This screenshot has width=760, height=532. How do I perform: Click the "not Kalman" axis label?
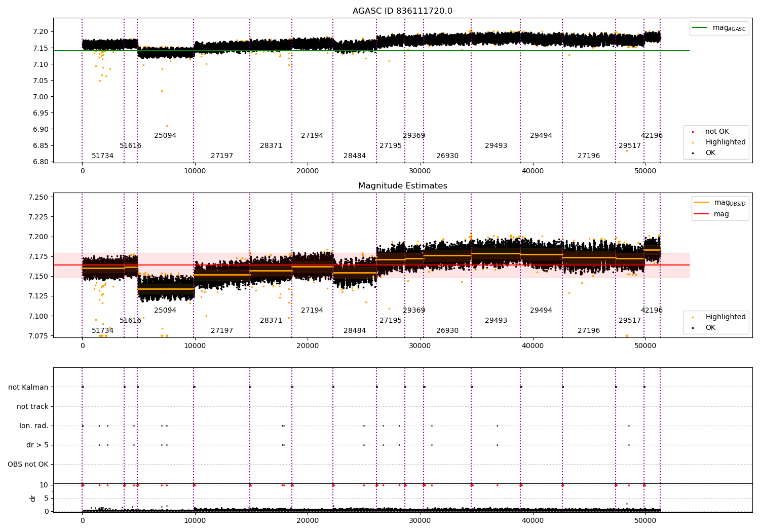[x=28, y=387]
